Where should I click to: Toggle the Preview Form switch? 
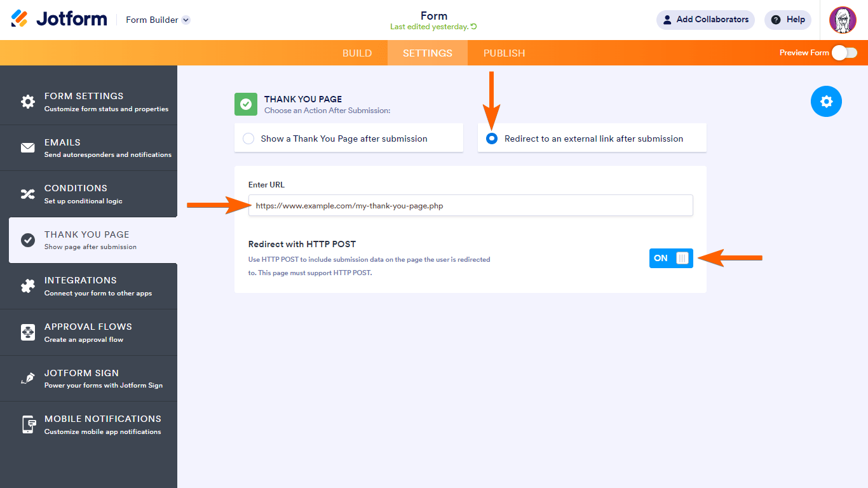pyautogui.click(x=844, y=53)
